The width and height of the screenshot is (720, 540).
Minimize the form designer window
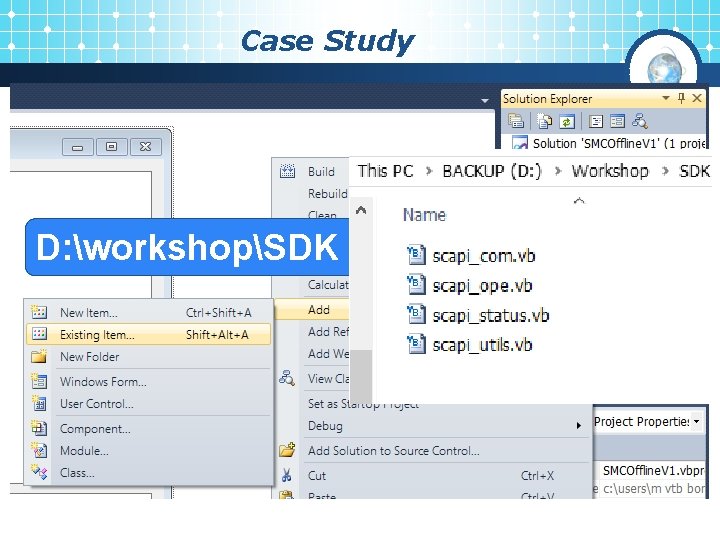pyautogui.click(x=78, y=147)
